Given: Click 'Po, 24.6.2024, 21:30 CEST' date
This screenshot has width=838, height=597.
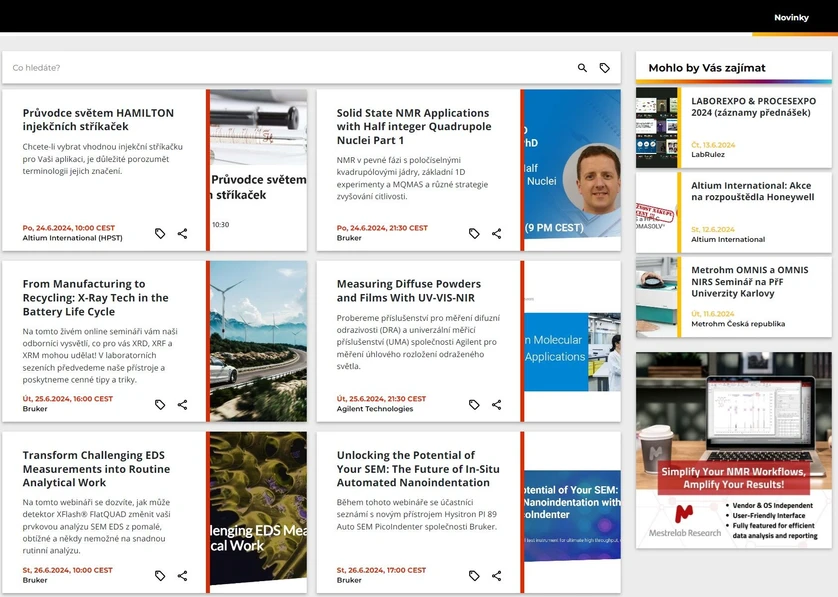Looking at the screenshot, I should [x=382, y=228].
